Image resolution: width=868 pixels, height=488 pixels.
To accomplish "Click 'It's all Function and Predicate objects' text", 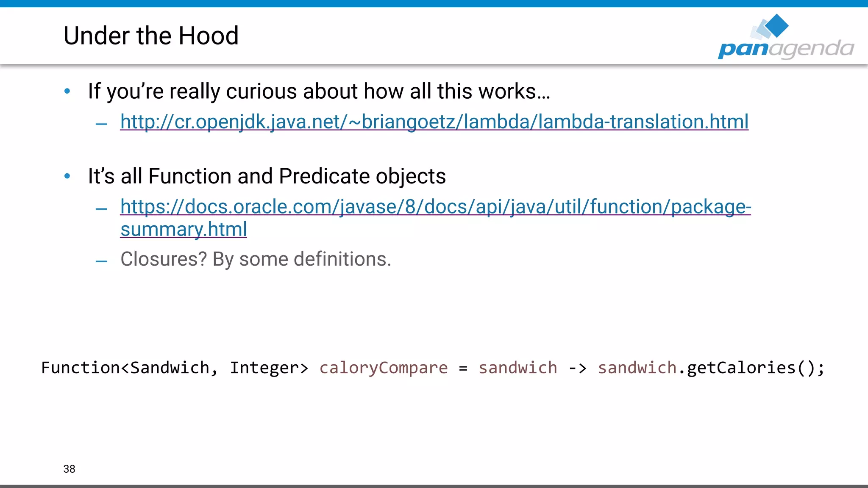I will coord(267,176).
